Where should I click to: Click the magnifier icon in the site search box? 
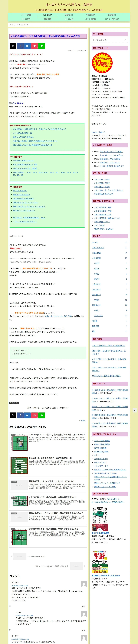click(125, 40)
